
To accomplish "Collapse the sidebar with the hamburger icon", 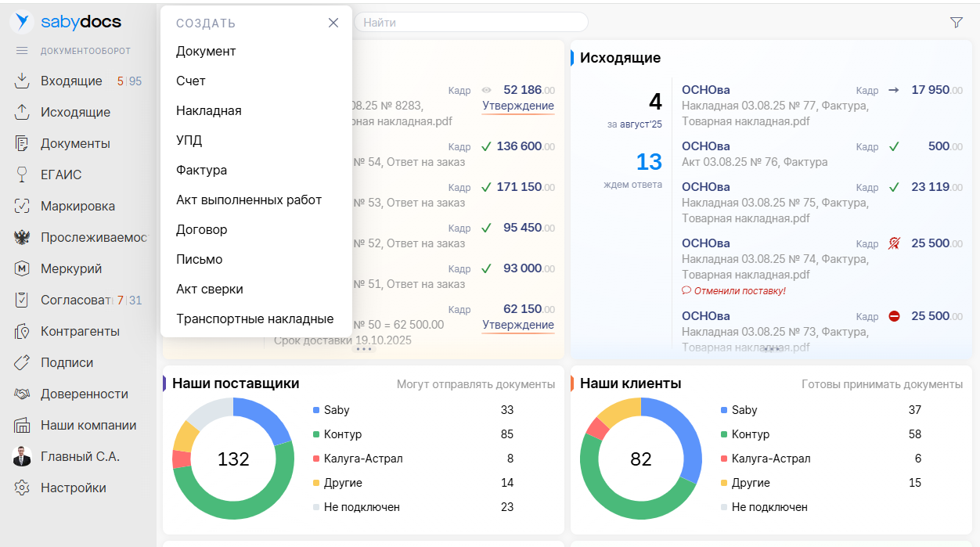I will [22, 51].
